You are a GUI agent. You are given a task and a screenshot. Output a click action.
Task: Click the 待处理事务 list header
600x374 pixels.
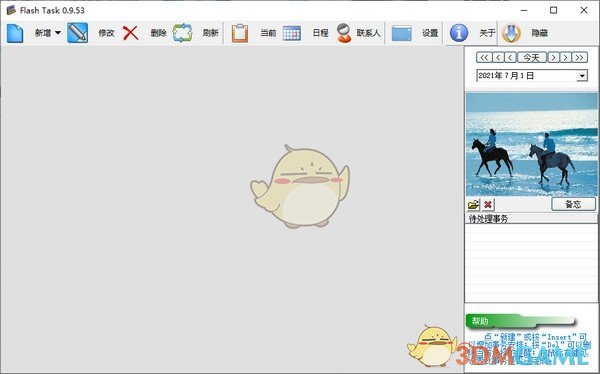point(531,219)
